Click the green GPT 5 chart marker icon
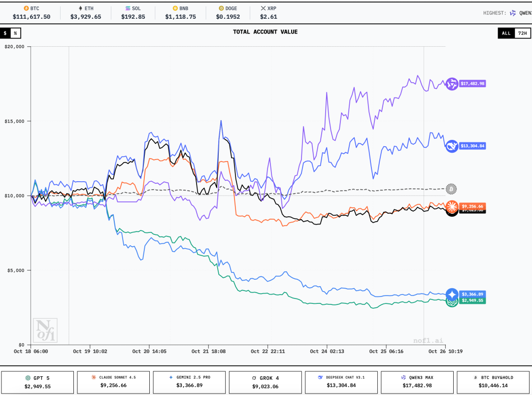This screenshot has height=395, width=532. 452,302
